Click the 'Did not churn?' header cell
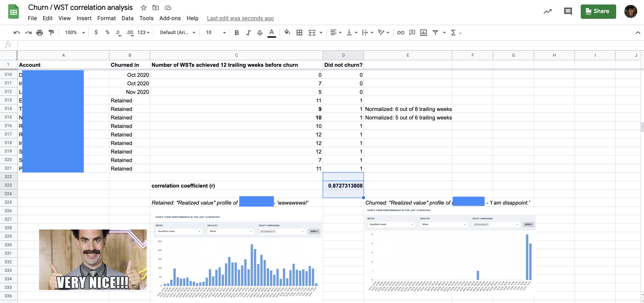This screenshot has width=644, height=303. click(343, 65)
